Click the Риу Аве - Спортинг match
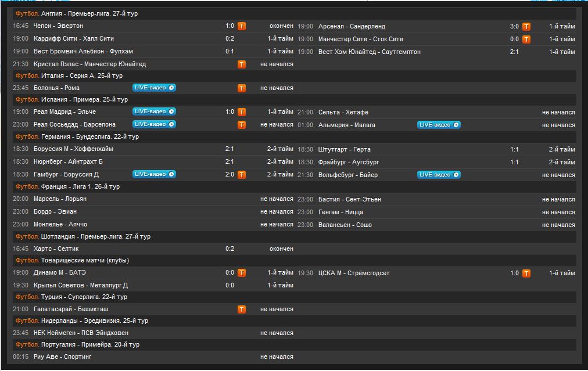Screen dimensions: 588x371 [63, 356]
